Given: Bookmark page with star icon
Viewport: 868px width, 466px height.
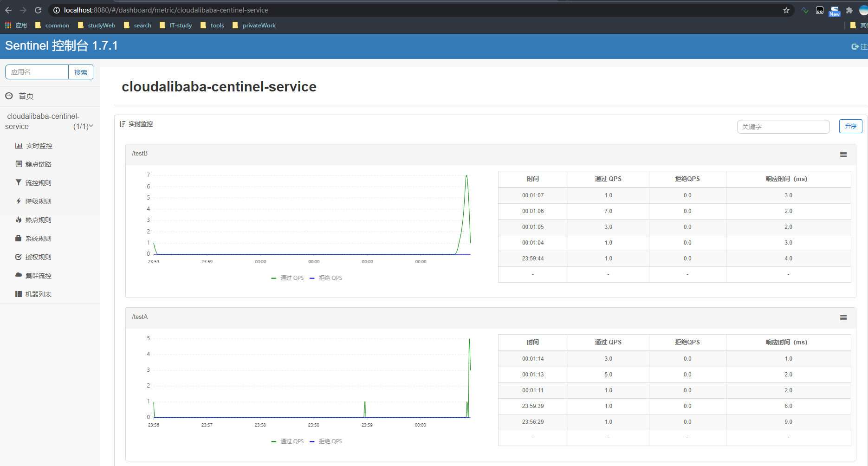Looking at the screenshot, I should [x=786, y=10].
